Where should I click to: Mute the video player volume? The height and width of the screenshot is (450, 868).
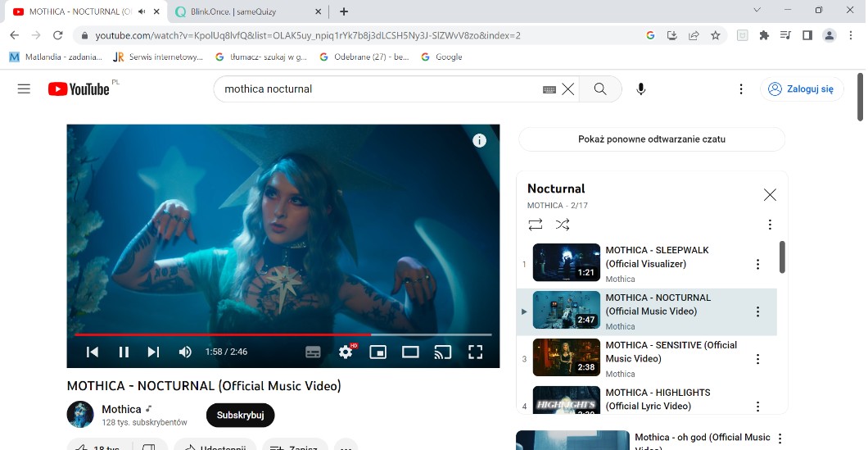pos(185,352)
